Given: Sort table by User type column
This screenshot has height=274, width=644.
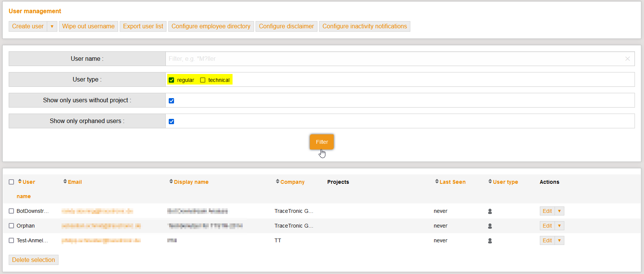Looking at the screenshot, I should point(505,182).
